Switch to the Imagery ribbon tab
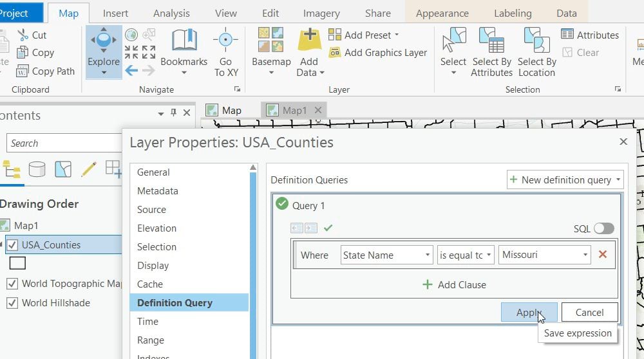The image size is (644, 359). (x=321, y=14)
